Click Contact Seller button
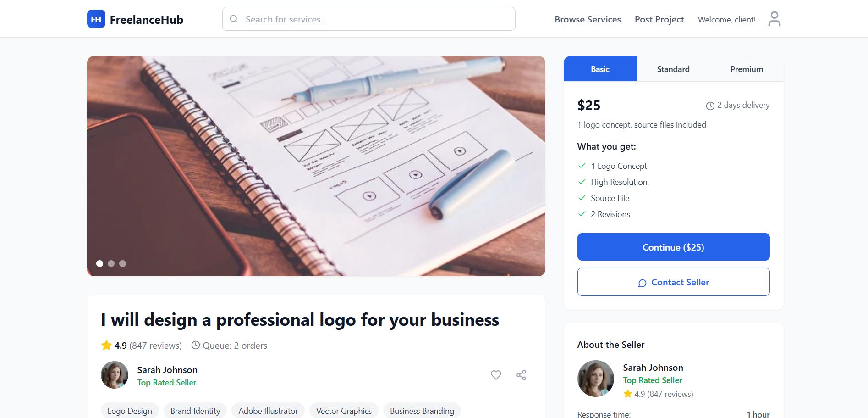 pos(673,282)
